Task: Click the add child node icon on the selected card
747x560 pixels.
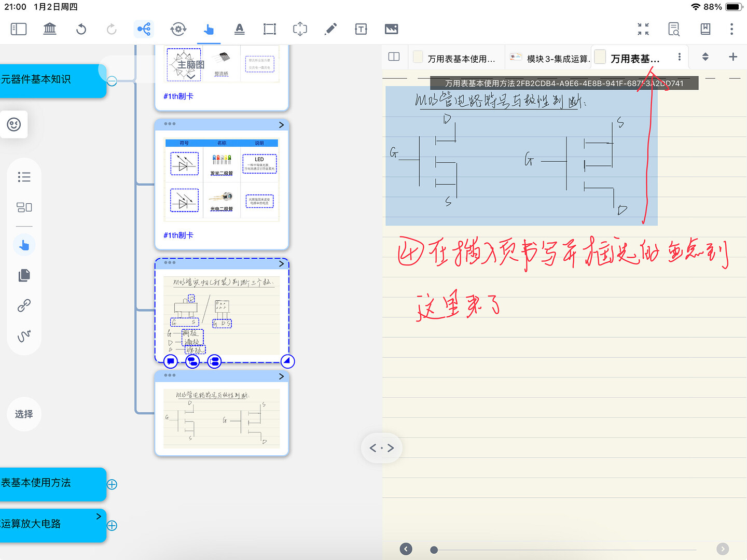Action: (x=192, y=361)
